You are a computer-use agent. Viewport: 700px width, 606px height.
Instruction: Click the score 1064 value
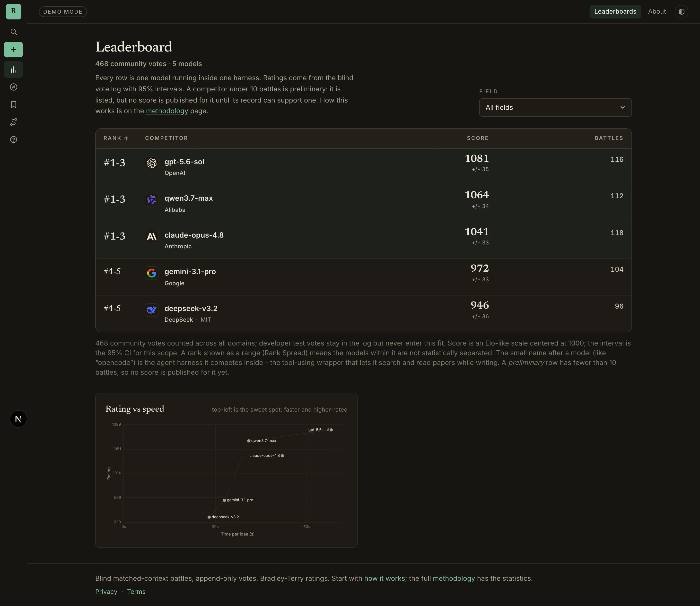pos(477,195)
